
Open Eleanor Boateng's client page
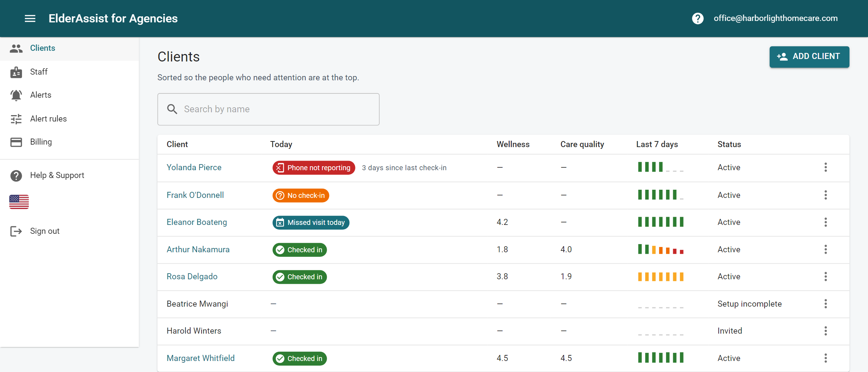click(x=197, y=222)
